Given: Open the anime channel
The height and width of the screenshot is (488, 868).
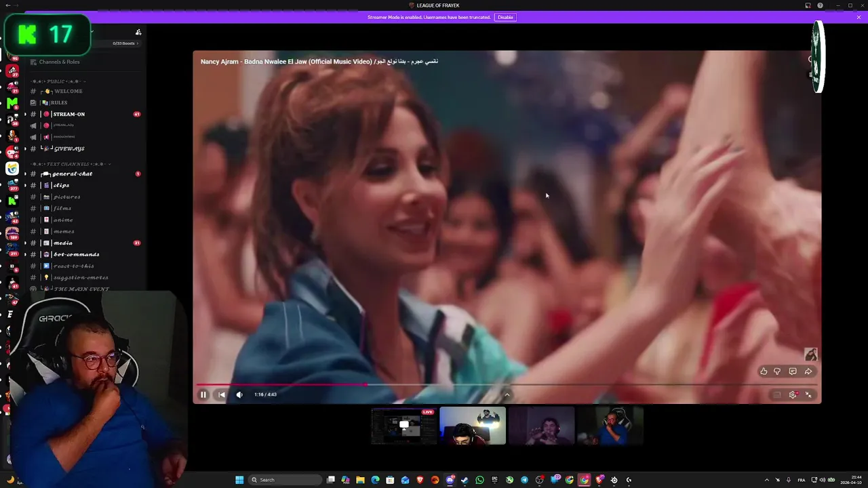Looking at the screenshot, I should pos(63,220).
